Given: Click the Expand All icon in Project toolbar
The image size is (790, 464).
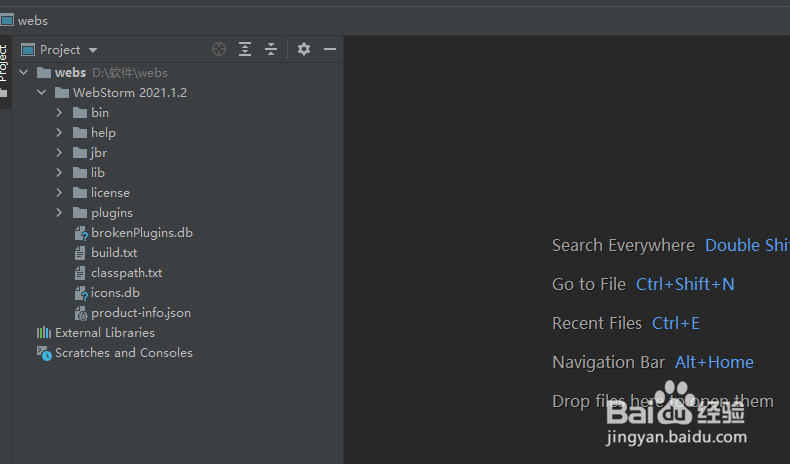Looking at the screenshot, I should [245, 49].
